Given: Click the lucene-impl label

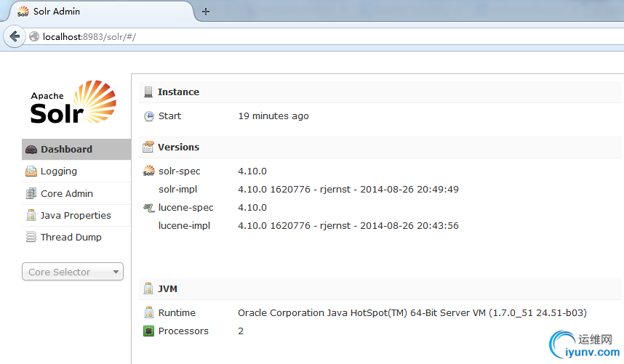Looking at the screenshot, I should [184, 226].
